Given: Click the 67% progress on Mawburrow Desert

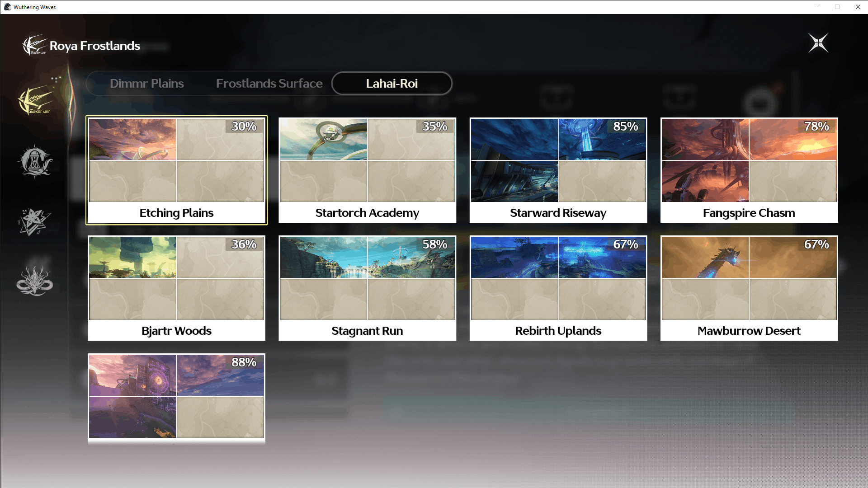Looking at the screenshot, I should click(x=816, y=244).
